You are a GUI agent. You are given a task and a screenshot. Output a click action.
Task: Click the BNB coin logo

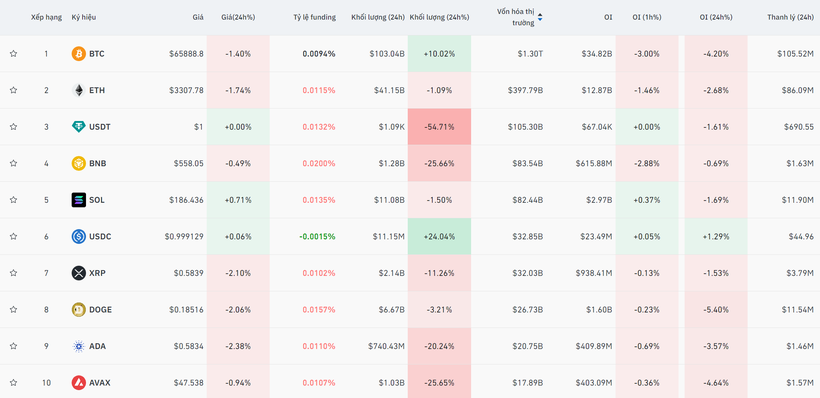tap(78, 163)
